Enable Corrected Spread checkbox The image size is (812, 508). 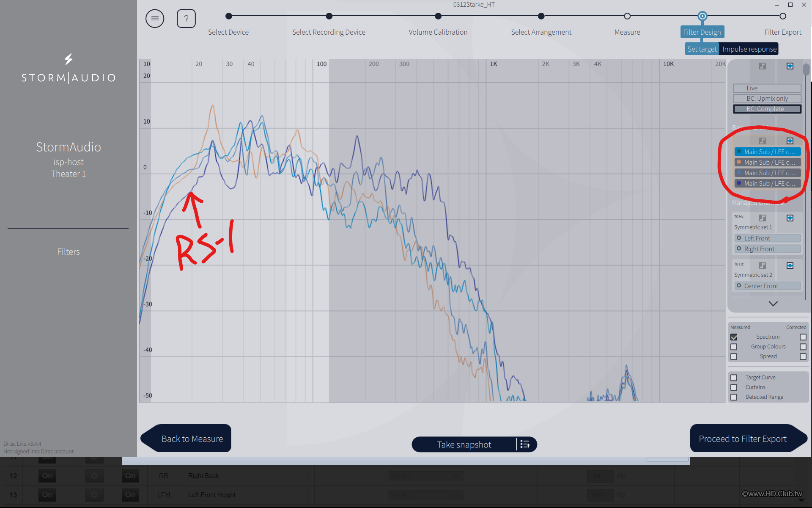[x=803, y=356]
